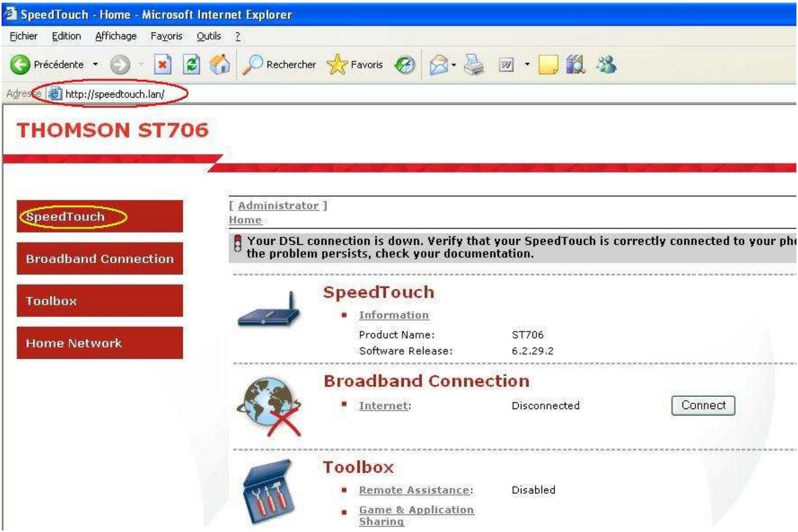This screenshot has width=798, height=532.
Task: Open the Information link under SpeedTouch
Action: point(394,315)
